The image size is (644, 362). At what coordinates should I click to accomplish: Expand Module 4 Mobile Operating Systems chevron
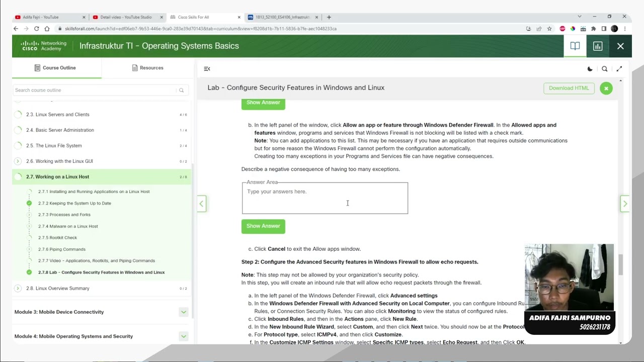pyautogui.click(x=183, y=336)
